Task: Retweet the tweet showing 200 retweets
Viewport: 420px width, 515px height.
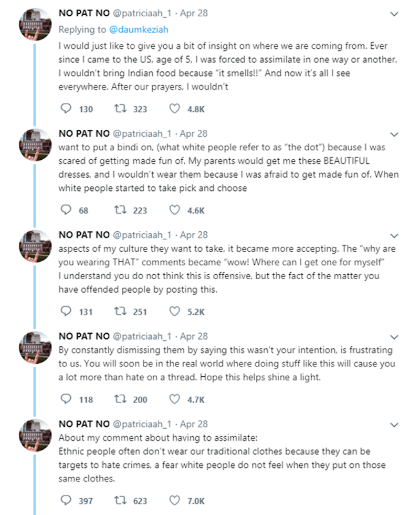Action: pos(120,399)
